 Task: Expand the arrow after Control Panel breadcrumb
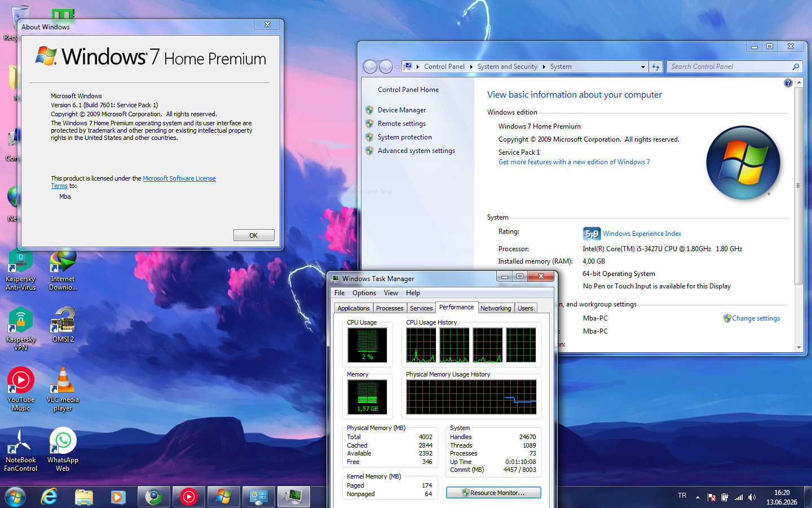pyautogui.click(x=471, y=67)
